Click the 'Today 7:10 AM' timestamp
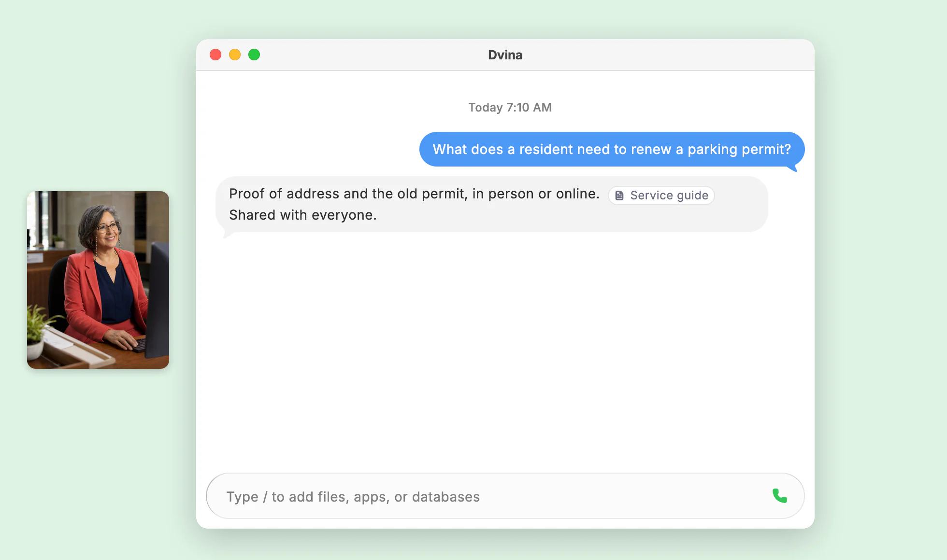 (510, 107)
